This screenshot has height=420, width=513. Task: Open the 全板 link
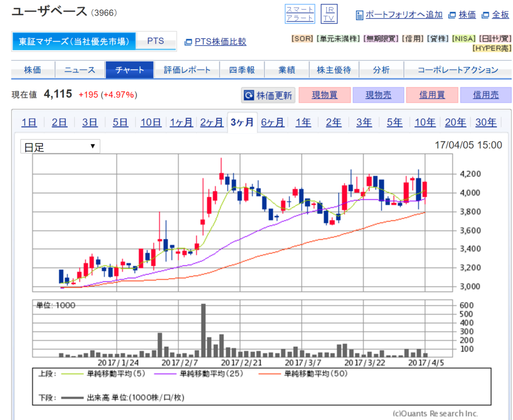point(500,15)
